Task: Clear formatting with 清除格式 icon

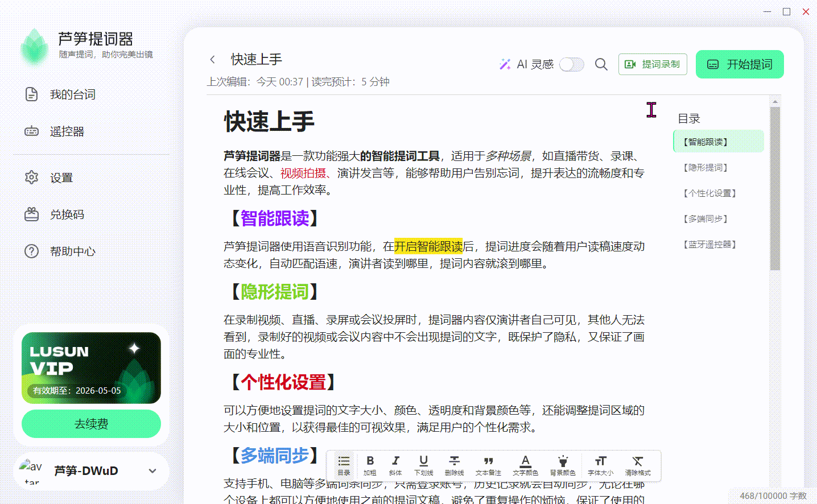Action: click(x=637, y=465)
